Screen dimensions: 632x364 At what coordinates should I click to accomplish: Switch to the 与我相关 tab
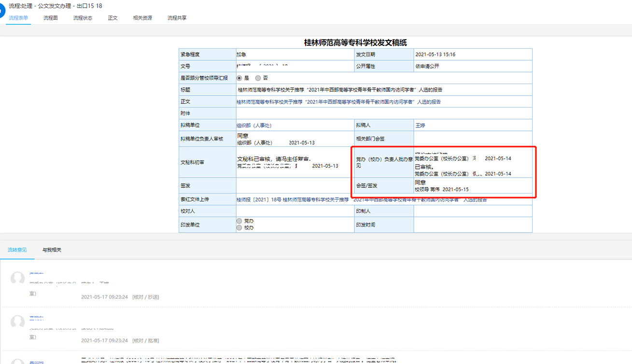coord(52,250)
